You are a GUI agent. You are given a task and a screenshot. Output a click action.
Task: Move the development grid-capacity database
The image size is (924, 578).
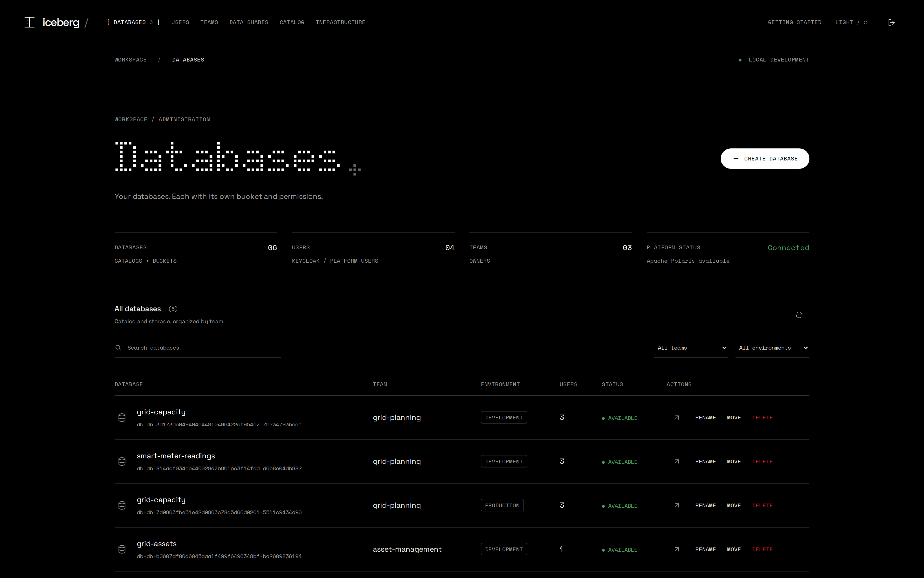pos(734,418)
